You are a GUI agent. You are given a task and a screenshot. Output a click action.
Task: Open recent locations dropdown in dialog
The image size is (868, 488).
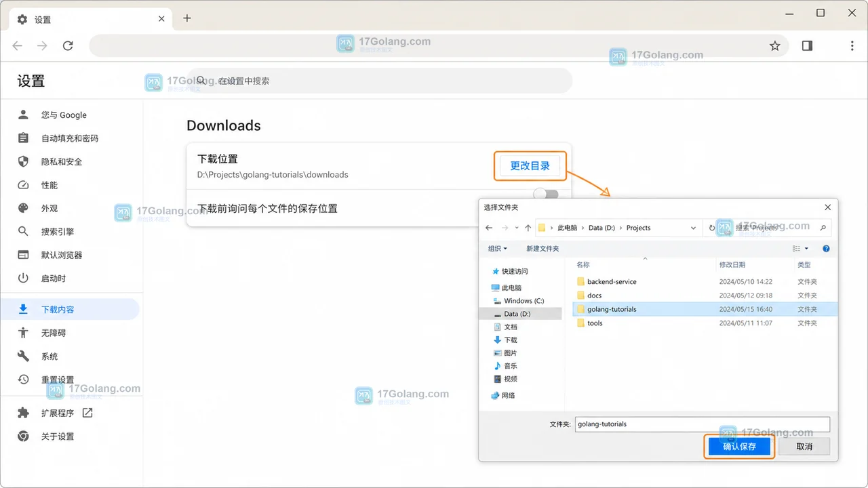coord(517,228)
